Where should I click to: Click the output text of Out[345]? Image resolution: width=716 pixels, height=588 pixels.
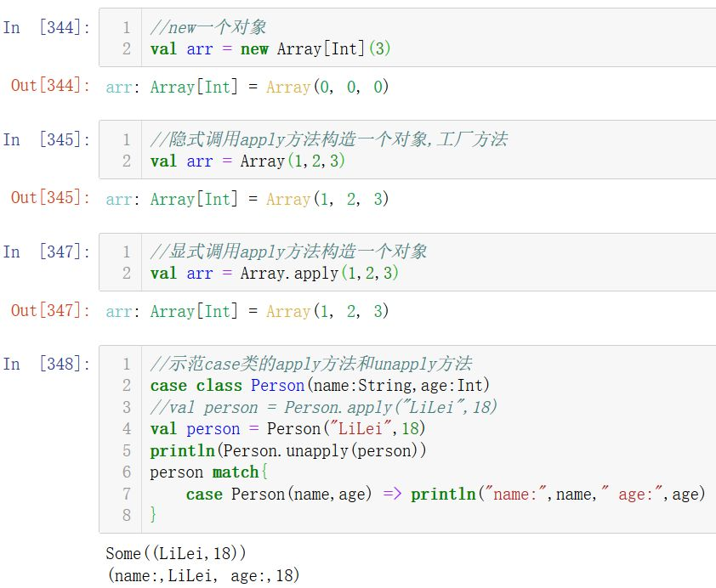point(247,199)
